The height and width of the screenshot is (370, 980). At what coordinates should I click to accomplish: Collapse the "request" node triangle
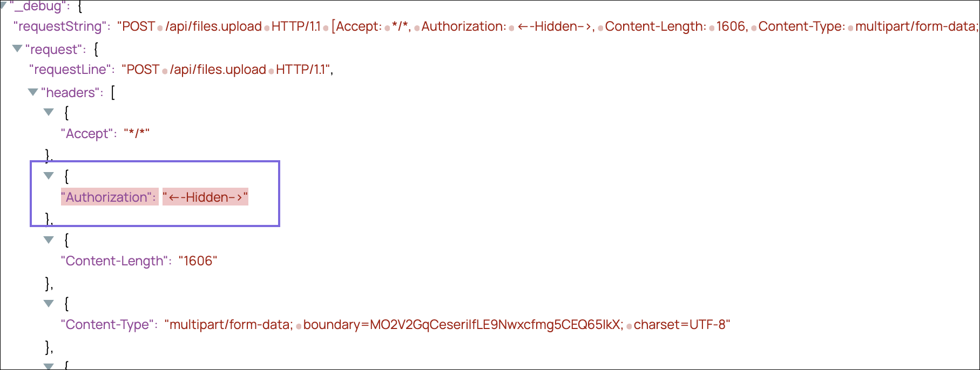click(17, 49)
